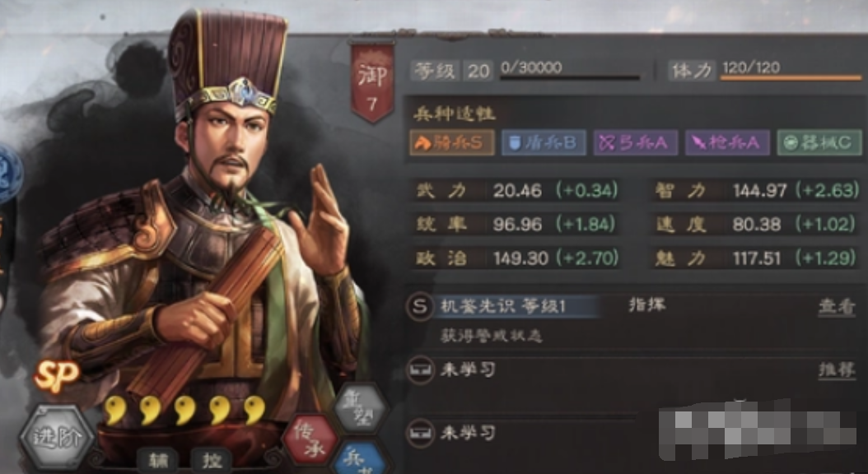This screenshot has width=868, height=474.
Task: Select the 骑兵S troop type badge
Action: click(x=452, y=142)
